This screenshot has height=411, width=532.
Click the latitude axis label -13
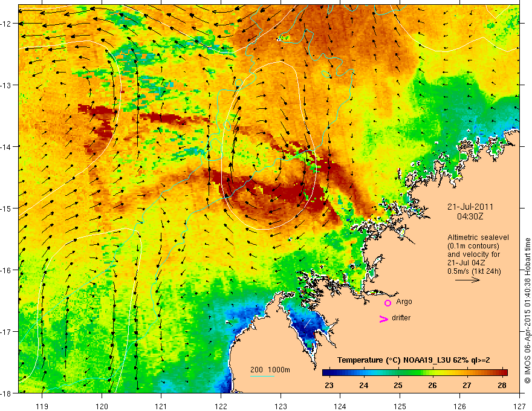(x=6, y=85)
